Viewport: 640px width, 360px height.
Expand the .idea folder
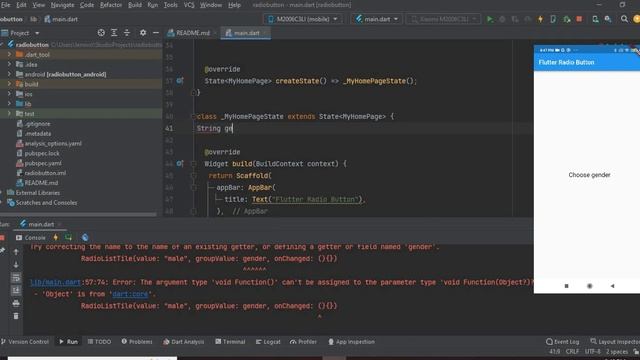coord(9,64)
